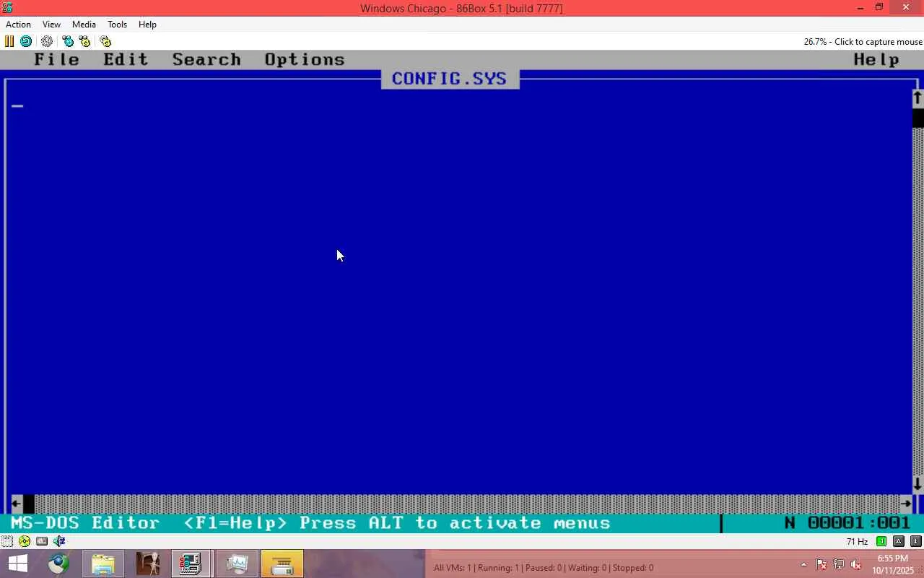Screen dimensions: 924x578
Task: Open the 86Box Media menu
Action: (84, 24)
